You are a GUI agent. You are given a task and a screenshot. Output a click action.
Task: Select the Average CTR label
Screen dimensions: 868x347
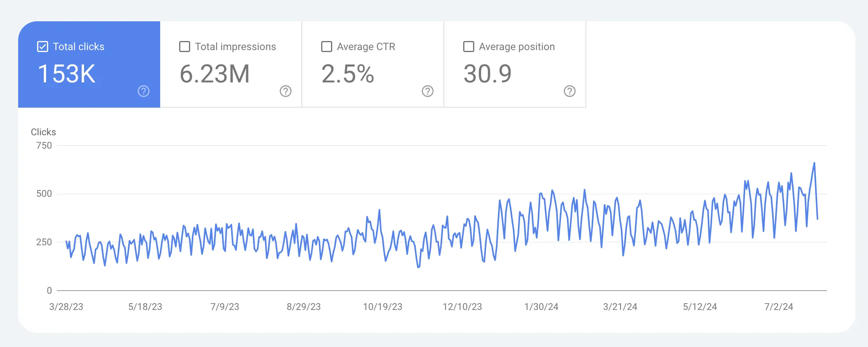366,47
